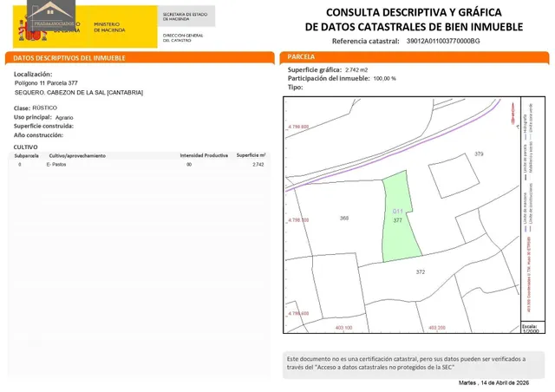
Task: Click the productive intensity '00' cell
Action: 189,164
